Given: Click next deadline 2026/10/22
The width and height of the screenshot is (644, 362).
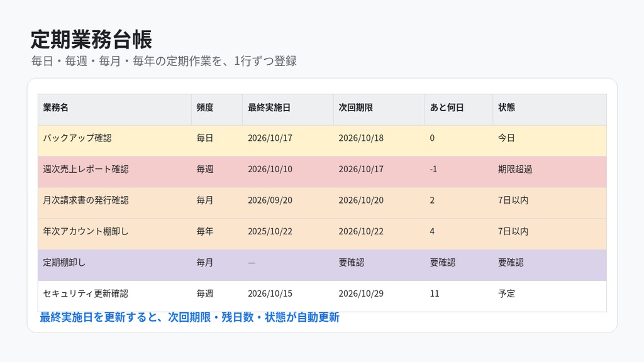Looking at the screenshot, I should point(379,234).
